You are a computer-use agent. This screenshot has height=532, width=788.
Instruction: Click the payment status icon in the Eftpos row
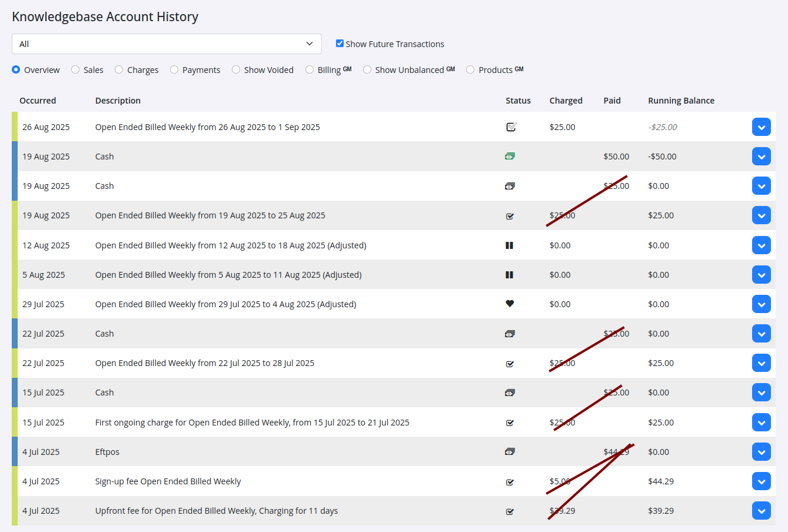click(510, 452)
